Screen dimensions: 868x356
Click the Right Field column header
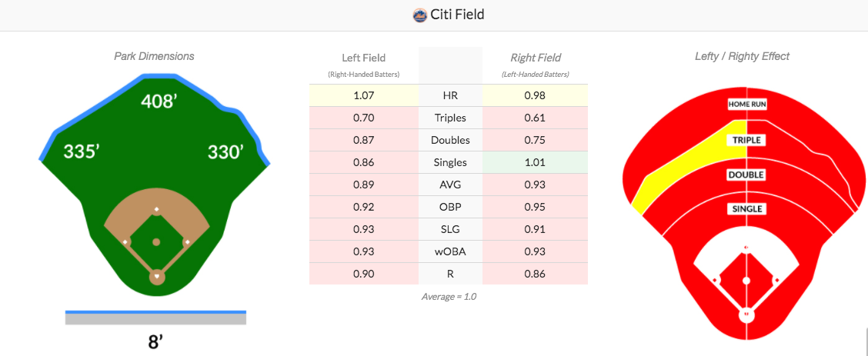click(x=536, y=58)
